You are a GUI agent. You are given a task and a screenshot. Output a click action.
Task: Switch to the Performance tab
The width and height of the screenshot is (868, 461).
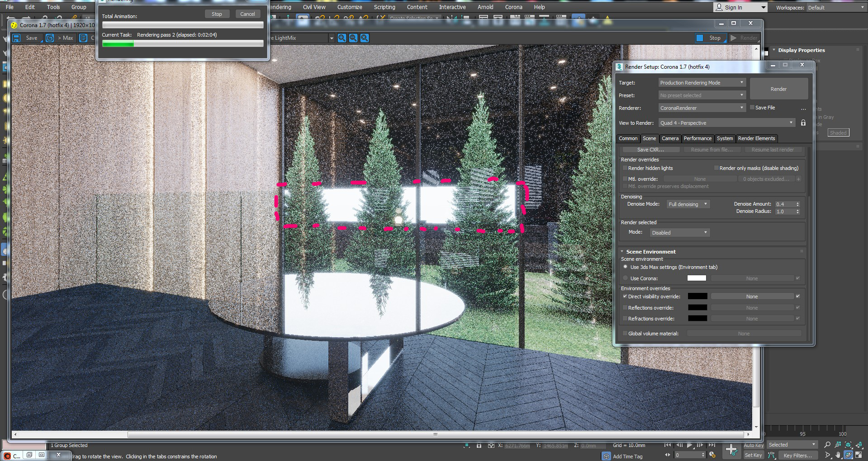click(x=697, y=138)
